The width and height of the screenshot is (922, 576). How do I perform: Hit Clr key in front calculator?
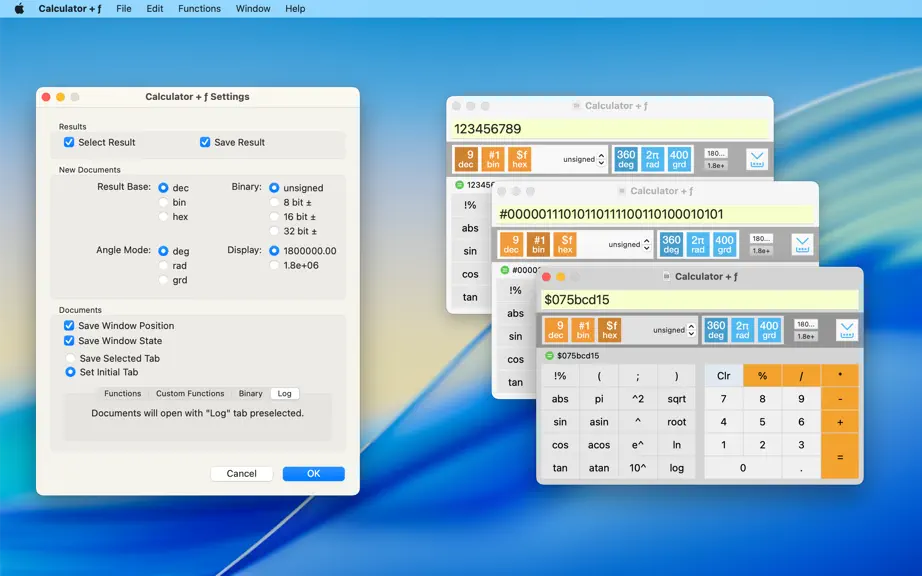pos(723,376)
